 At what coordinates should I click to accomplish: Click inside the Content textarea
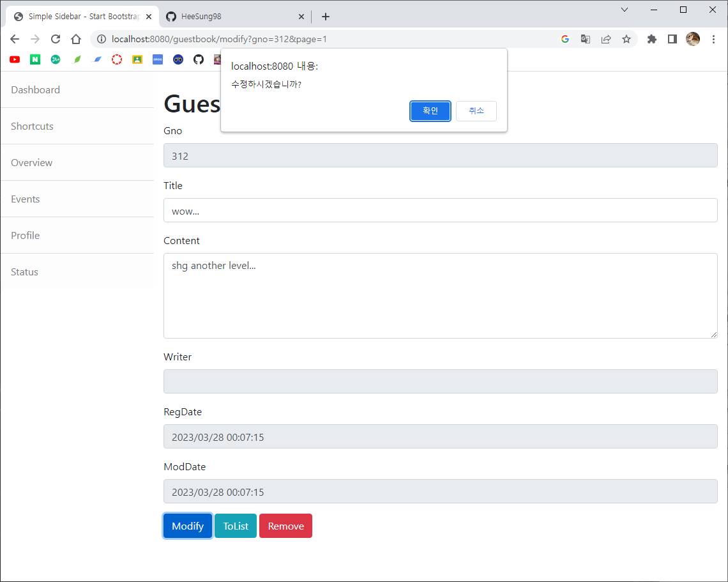pyautogui.click(x=440, y=295)
